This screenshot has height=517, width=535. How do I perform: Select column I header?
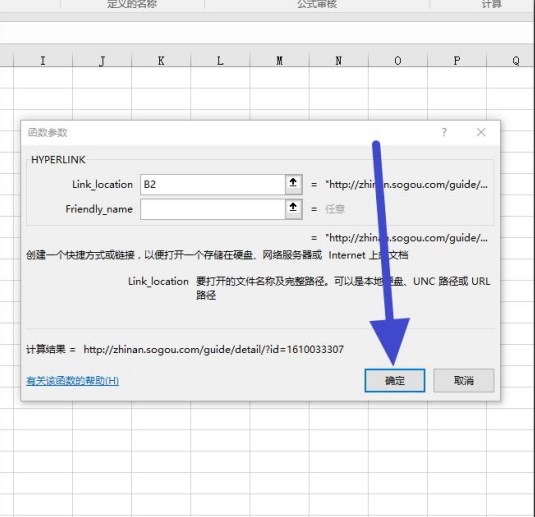point(43,60)
